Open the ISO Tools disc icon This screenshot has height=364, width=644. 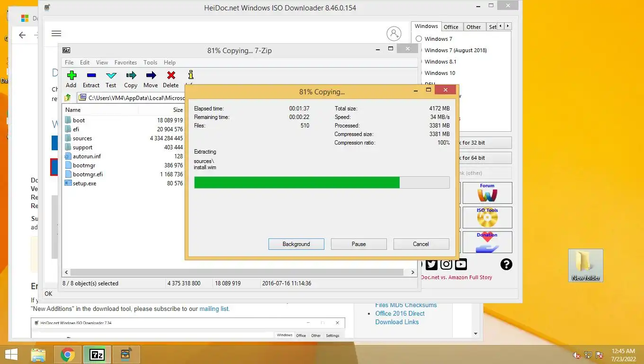487,218
